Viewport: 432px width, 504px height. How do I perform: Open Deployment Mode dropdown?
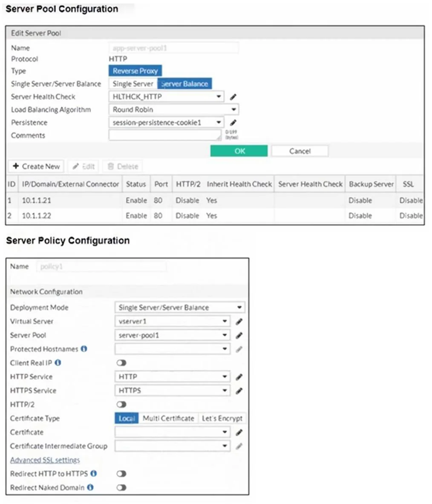pos(180,307)
